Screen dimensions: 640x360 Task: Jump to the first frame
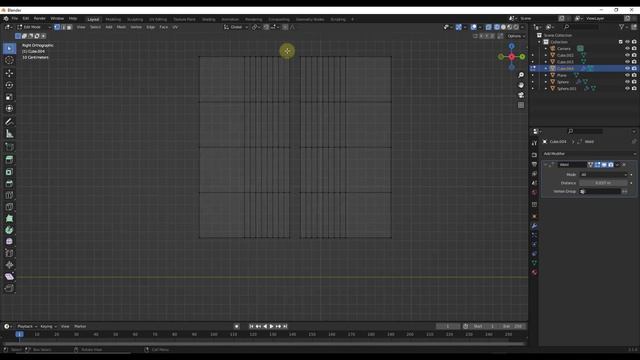[x=251, y=327]
